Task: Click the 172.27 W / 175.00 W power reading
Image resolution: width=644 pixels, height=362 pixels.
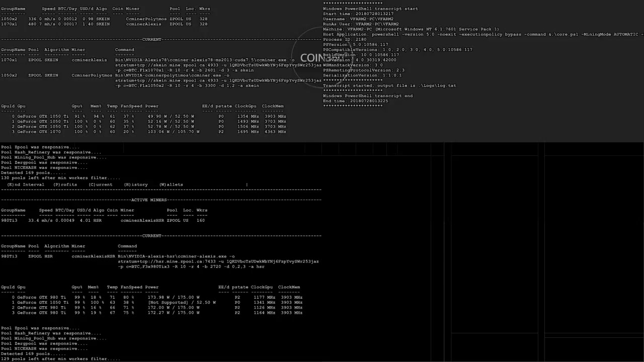Action: pyautogui.click(x=174, y=313)
